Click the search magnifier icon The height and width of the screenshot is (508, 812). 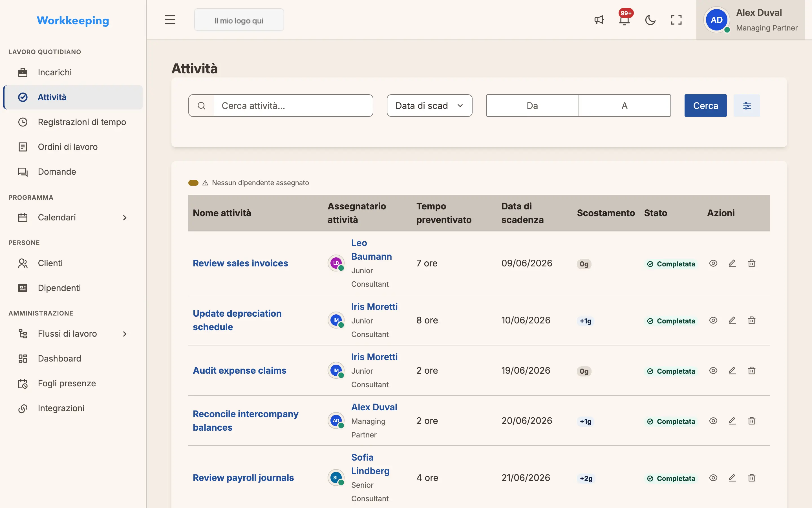pyautogui.click(x=201, y=106)
